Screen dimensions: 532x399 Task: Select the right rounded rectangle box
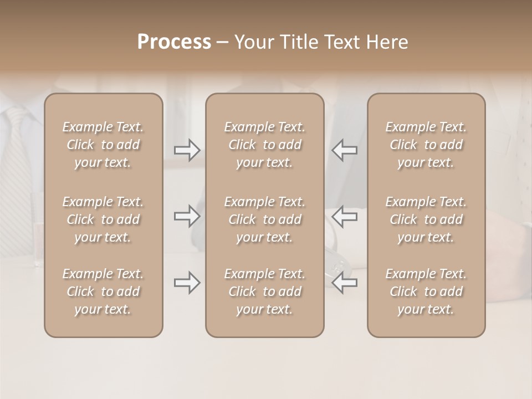pos(426,326)
